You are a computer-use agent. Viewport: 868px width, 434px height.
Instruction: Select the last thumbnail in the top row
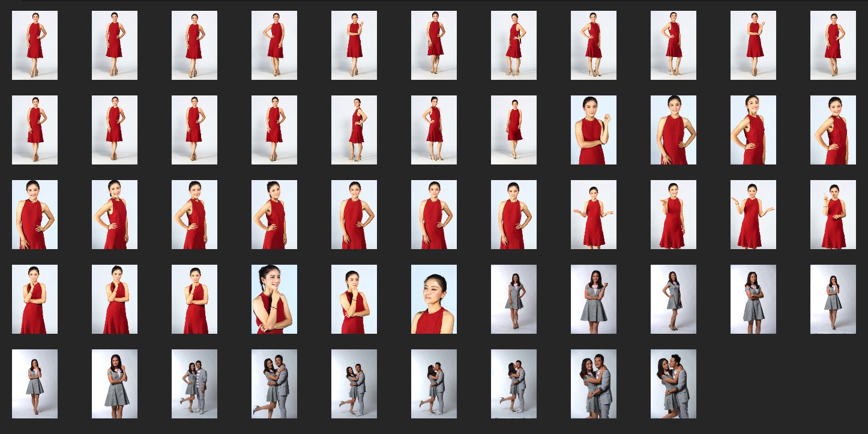coord(833,46)
